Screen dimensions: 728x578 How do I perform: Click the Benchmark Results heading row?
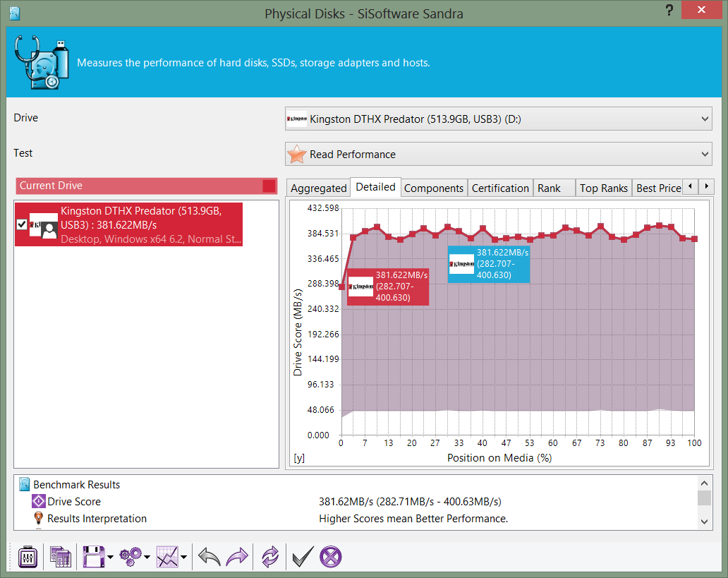pos(356,485)
